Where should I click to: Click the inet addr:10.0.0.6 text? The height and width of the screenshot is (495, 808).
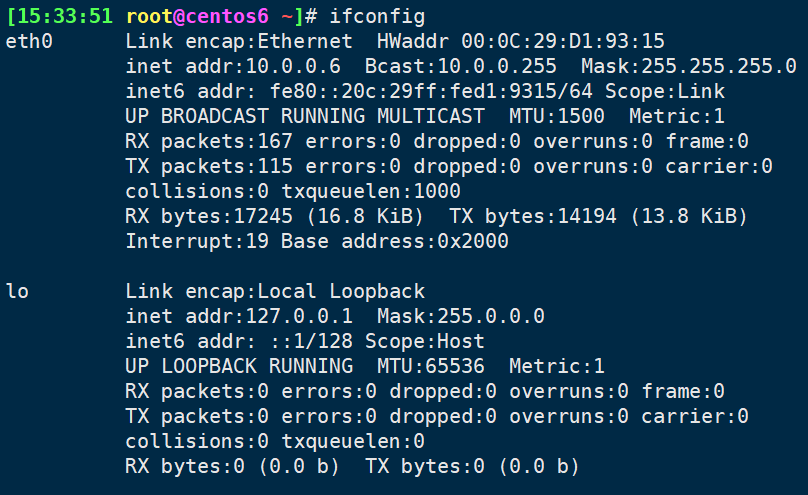[x=233, y=66]
